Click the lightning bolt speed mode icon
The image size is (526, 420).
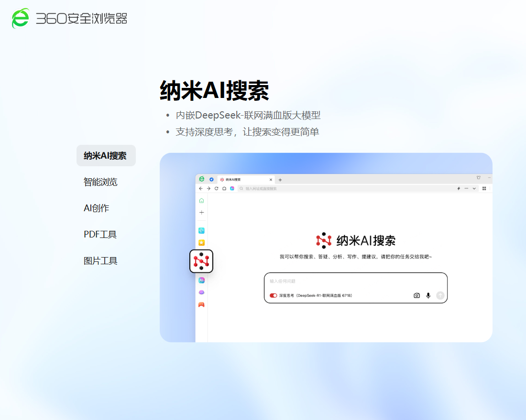459,188
